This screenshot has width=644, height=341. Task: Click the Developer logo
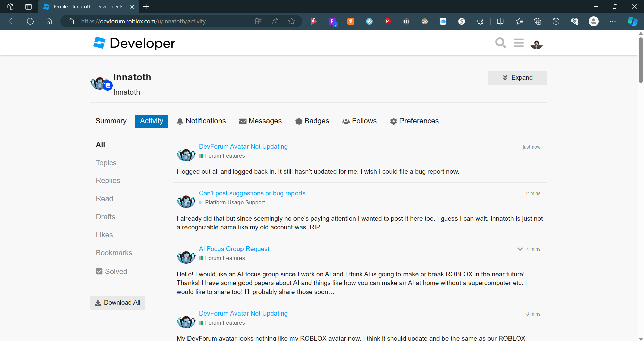click(133, 43)
